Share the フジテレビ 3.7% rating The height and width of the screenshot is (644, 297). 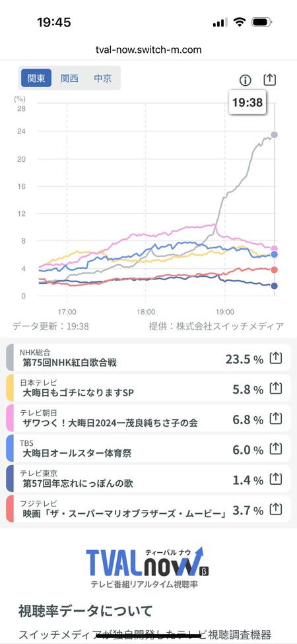pyautogui.click(x=276, y=509)
